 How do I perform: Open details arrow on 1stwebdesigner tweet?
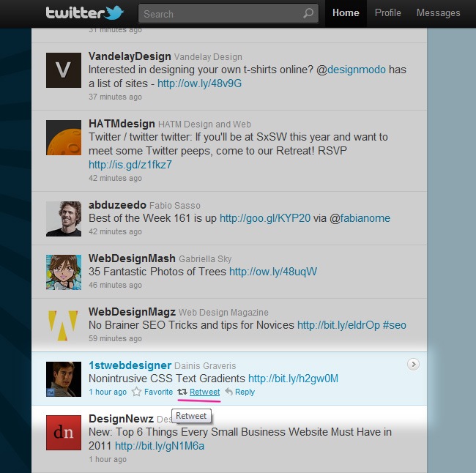pos(413,364)
